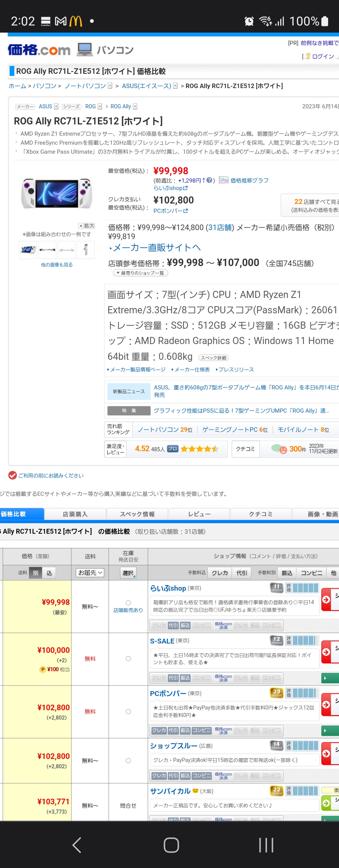The width and height of the screenshot is (339, 868).
Task: Select stock radio for ショップスルー row
Action: point(128,761)
